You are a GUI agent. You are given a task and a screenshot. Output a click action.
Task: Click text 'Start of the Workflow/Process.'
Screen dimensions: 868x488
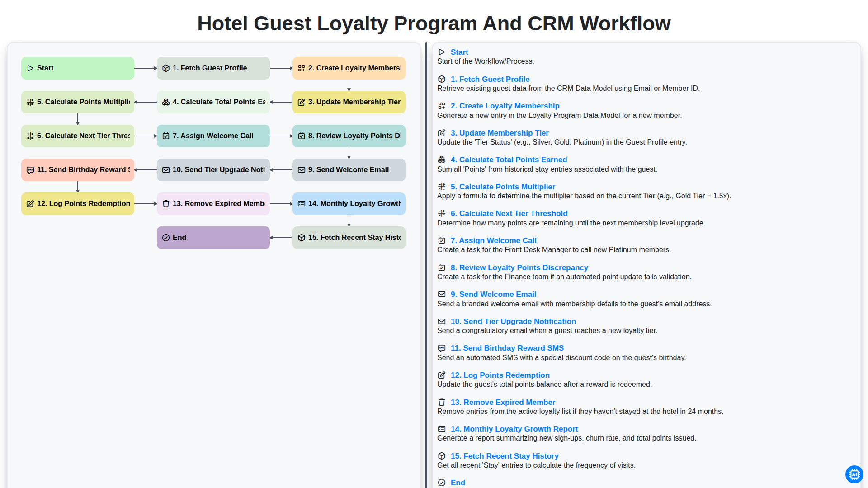pos(486,61)
